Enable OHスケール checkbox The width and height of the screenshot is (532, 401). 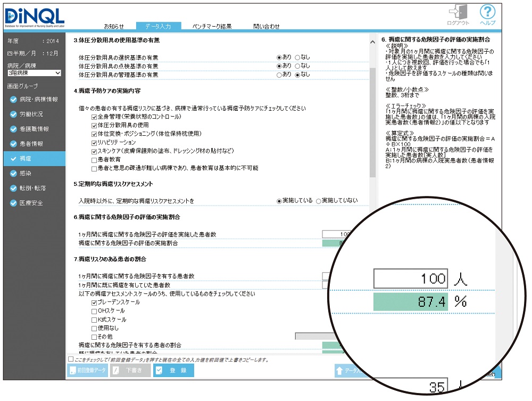pyautogui.click(x=94, y=311)
